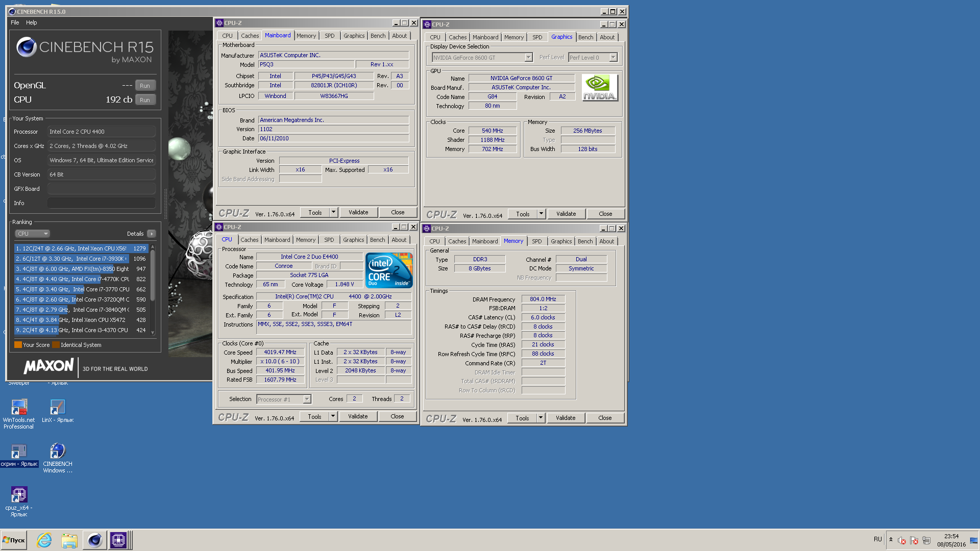Screen dimensions: 980x551
Task: Launch cpuz_x64 shortcut on desktop
Action: pos(19,502)
